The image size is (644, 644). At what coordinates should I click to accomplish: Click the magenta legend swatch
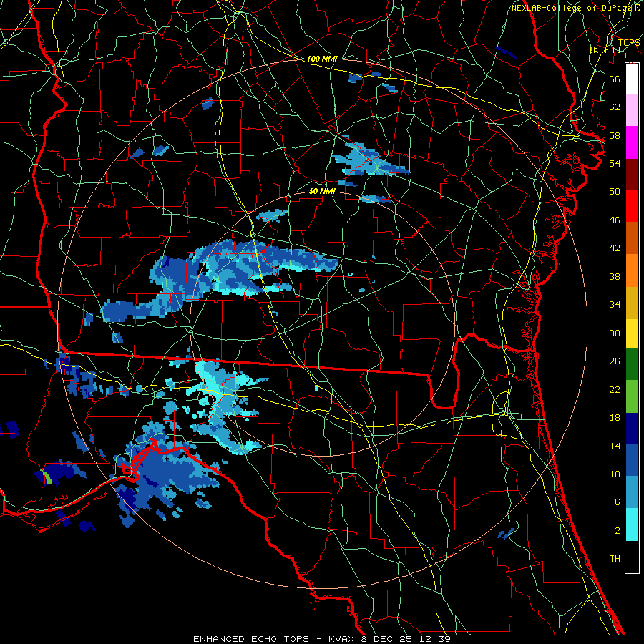pyautogui.click(x=632, y=142)
